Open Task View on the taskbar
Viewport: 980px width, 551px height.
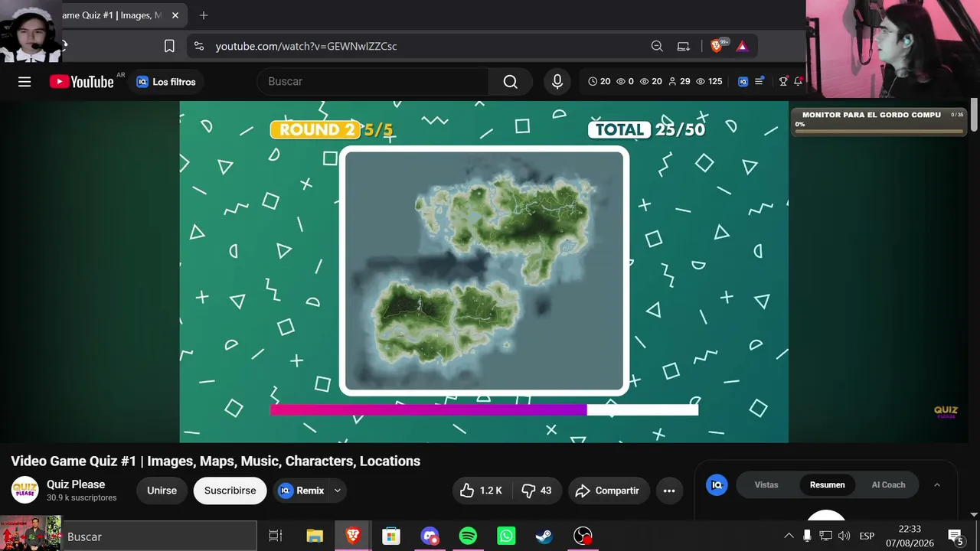click(x=276, y=536)
